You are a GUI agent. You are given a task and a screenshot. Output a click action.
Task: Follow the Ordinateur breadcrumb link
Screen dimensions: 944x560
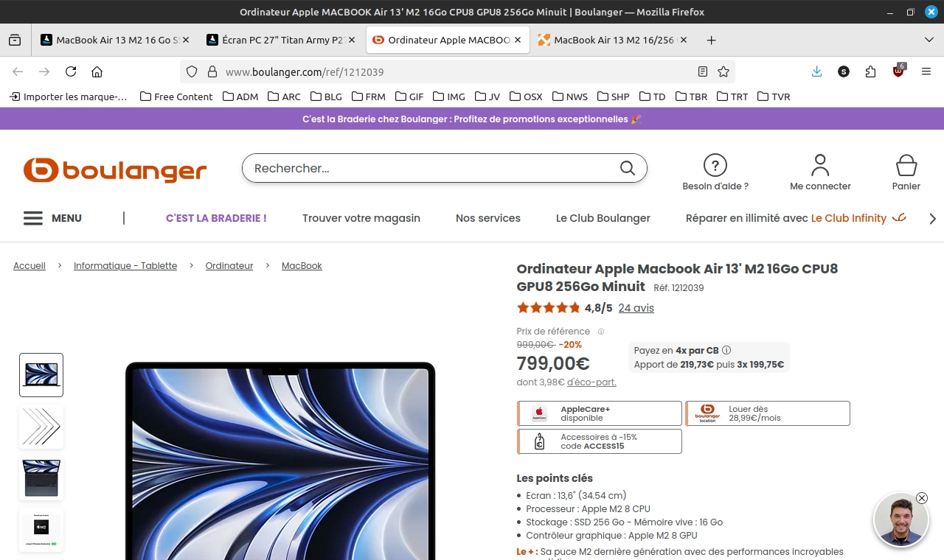pos(229,266)
